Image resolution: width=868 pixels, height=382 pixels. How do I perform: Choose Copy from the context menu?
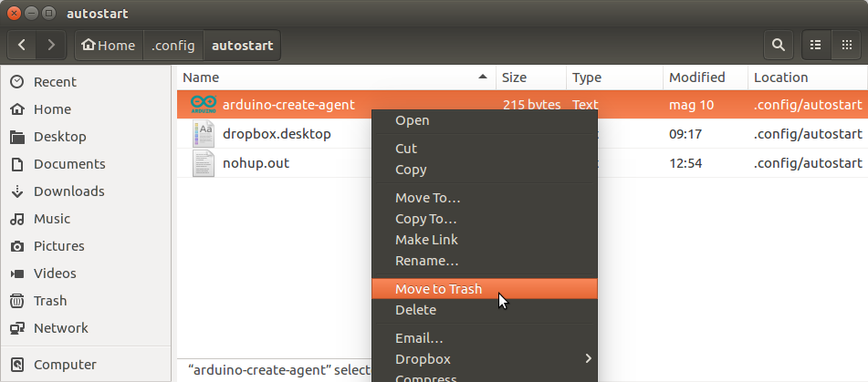tap(485, 170)
